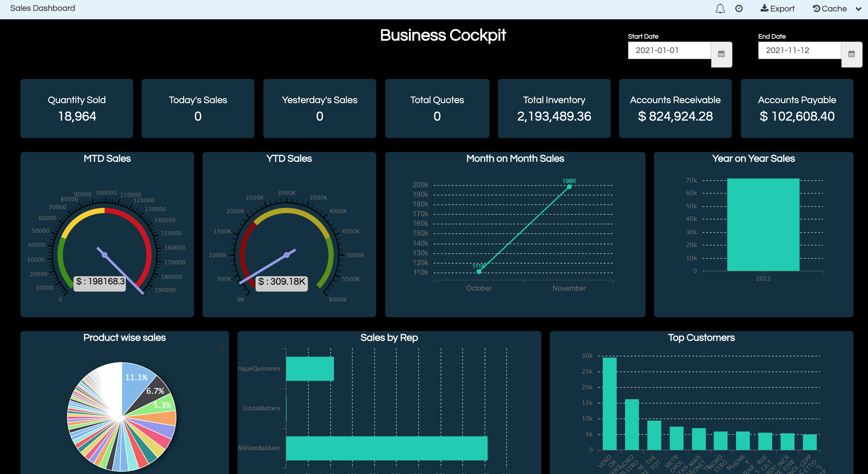Click the 6.7% pie slice
The width and height of the screenshot is (868, 474).
(x=155, y=391)
